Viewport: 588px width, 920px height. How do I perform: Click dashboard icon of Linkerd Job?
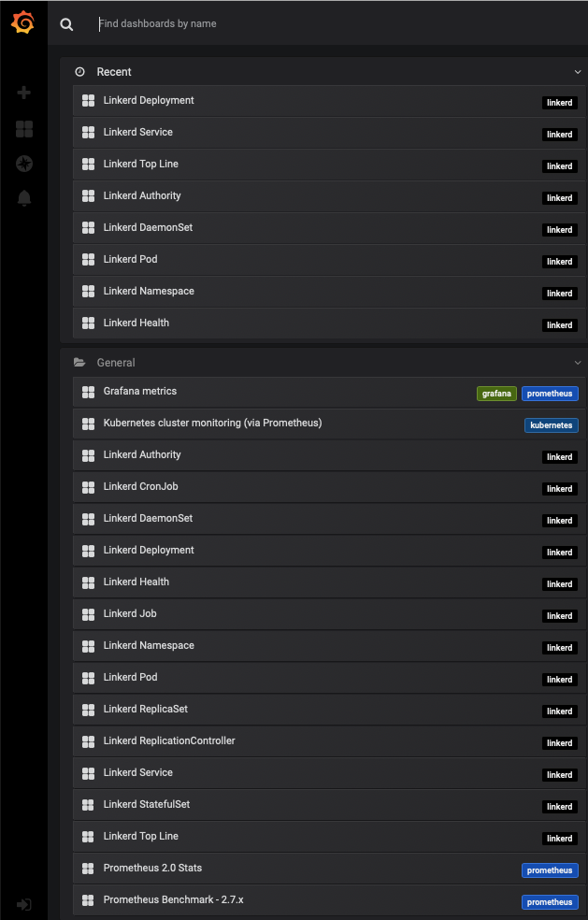[x=88, y=614]
